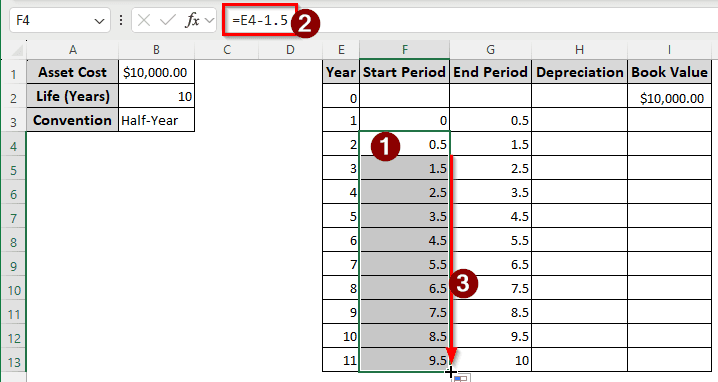The height and width of the screenshot is (382, 718).
Task: Expand the dropdown next to fx
Action: click(209, 20)
